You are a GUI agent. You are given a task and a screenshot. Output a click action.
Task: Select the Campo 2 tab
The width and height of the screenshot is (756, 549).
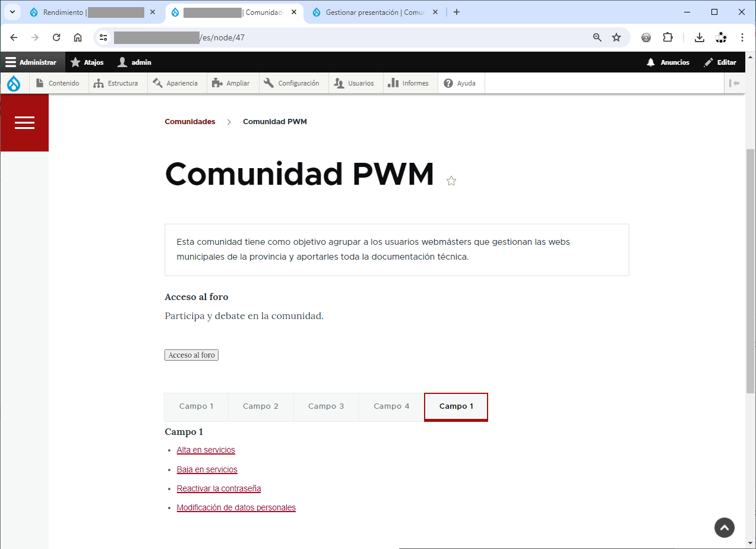click(x=261, y=407)
